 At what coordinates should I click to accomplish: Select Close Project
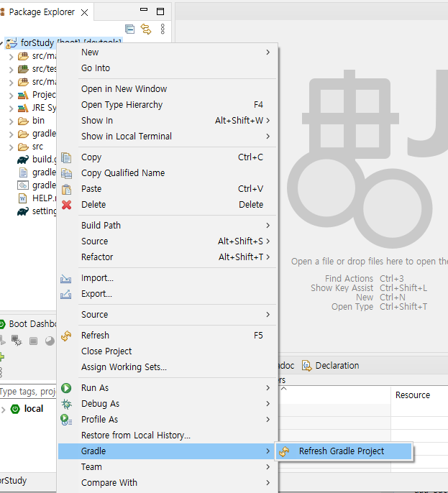click(x=168, y=351)
